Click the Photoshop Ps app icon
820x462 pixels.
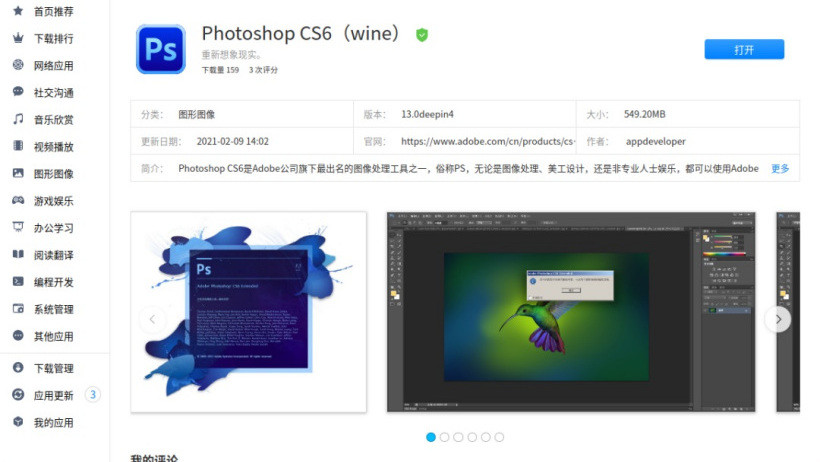click(x=161, y=49)
